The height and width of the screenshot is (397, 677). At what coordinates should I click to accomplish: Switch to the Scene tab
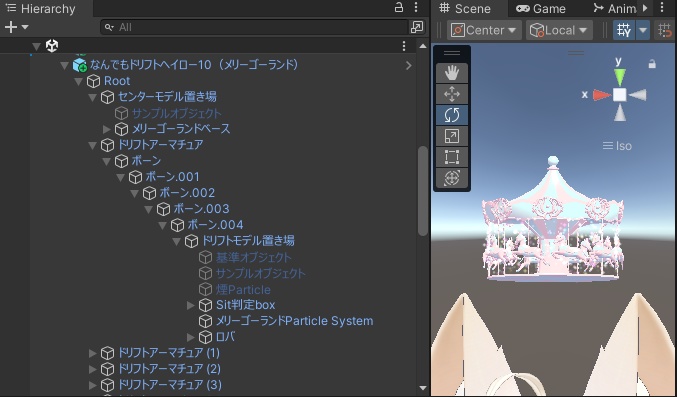click(x=465, y=8)
